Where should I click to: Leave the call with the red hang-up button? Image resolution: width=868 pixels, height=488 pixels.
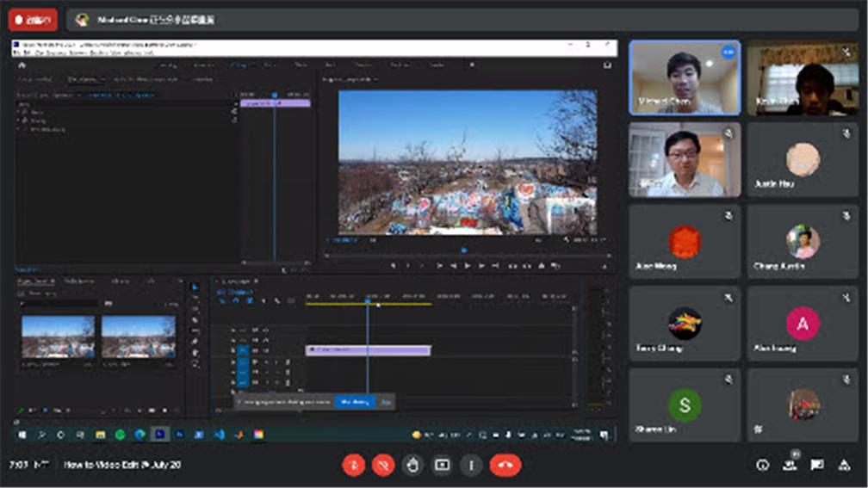click(505, 465)
